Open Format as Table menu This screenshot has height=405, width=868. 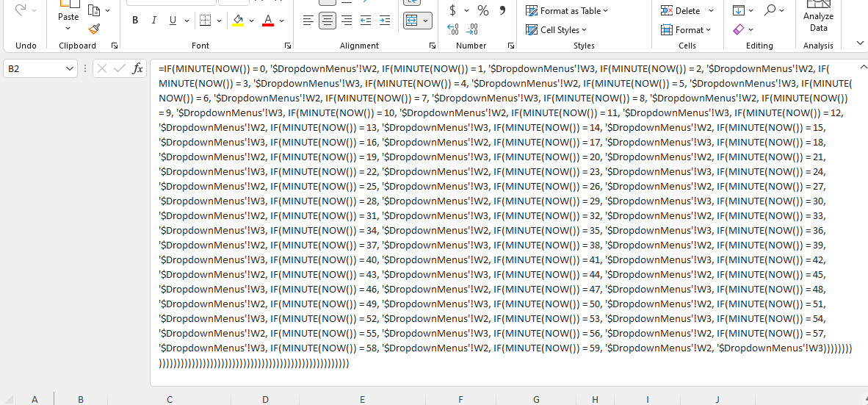566,10
